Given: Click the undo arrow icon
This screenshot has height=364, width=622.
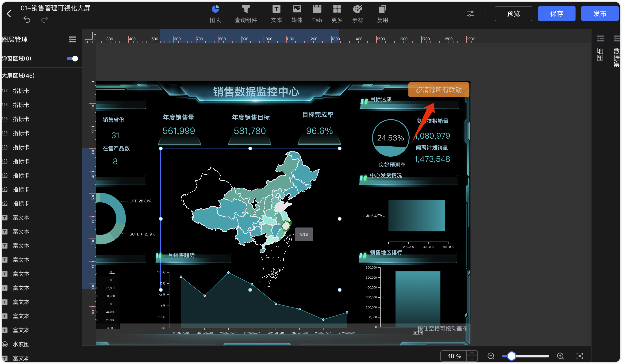Looking at the screenshot, I should click(x=27, y=19).
